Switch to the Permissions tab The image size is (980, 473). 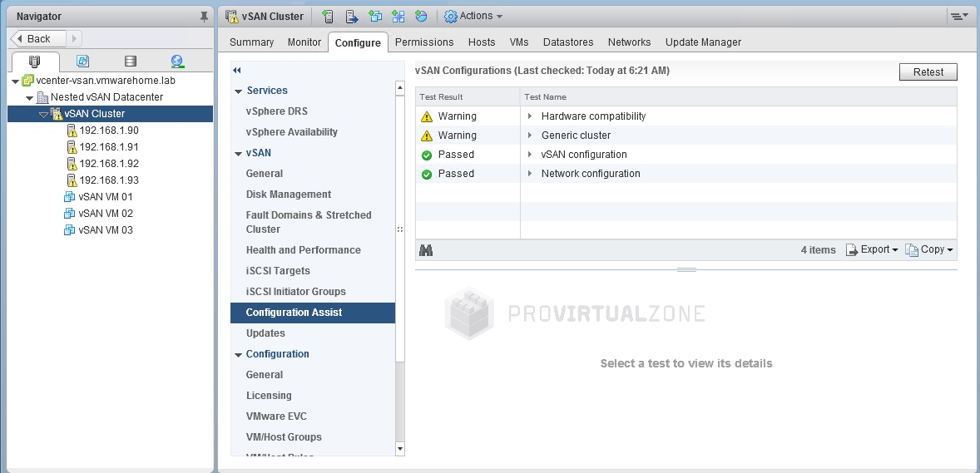point(424,42)
